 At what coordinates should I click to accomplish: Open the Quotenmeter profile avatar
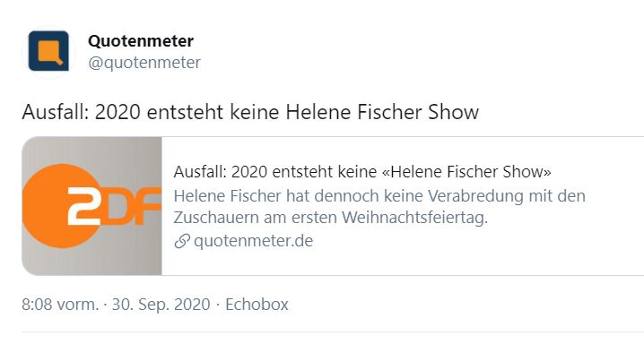48,51
